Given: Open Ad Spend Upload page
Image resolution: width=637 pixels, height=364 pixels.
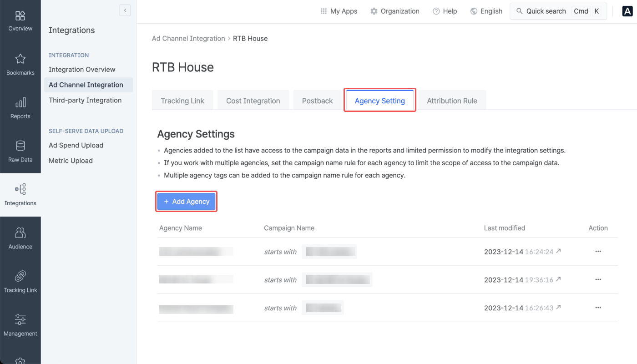Looking at the screenshot, I should pos(76,145).
